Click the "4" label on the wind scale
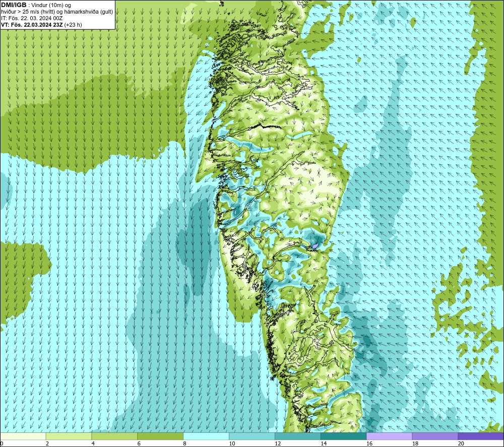This screenshot has width=504, height=447. pos(93,444)
